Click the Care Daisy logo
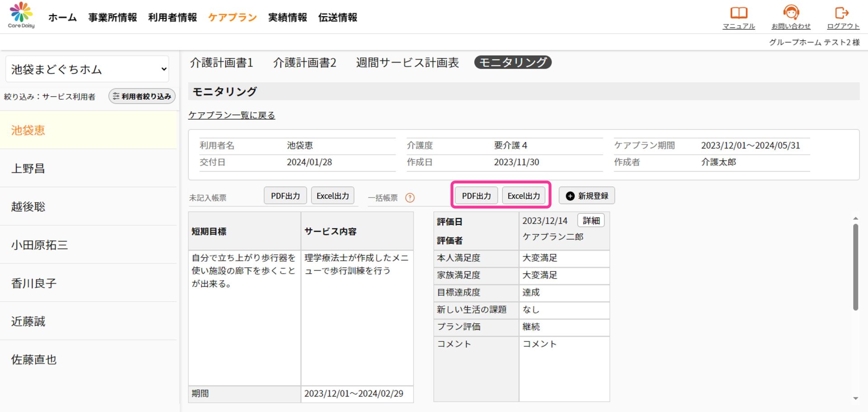The height and width of the screenshot is (412, 868). (x=21, y=15)
